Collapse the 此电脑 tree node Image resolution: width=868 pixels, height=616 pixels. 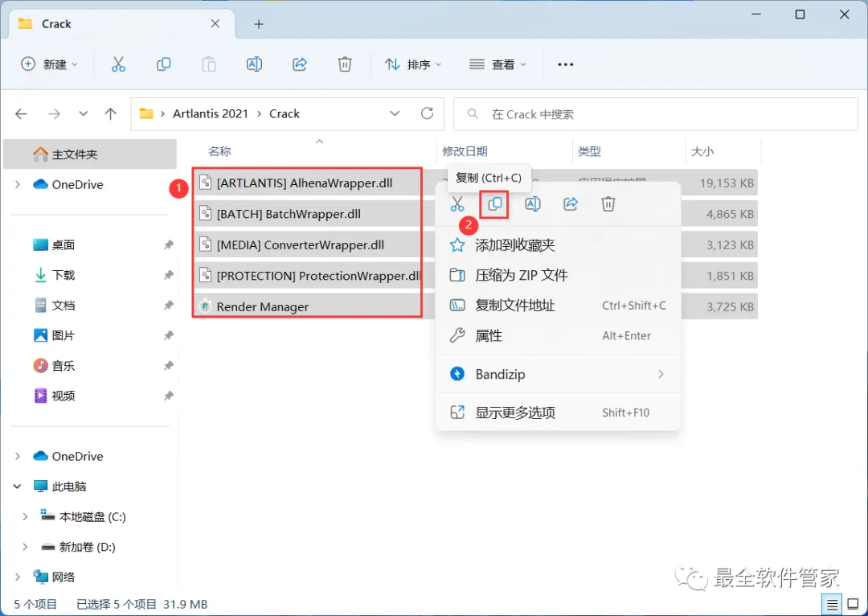click(x=18, y=487)
